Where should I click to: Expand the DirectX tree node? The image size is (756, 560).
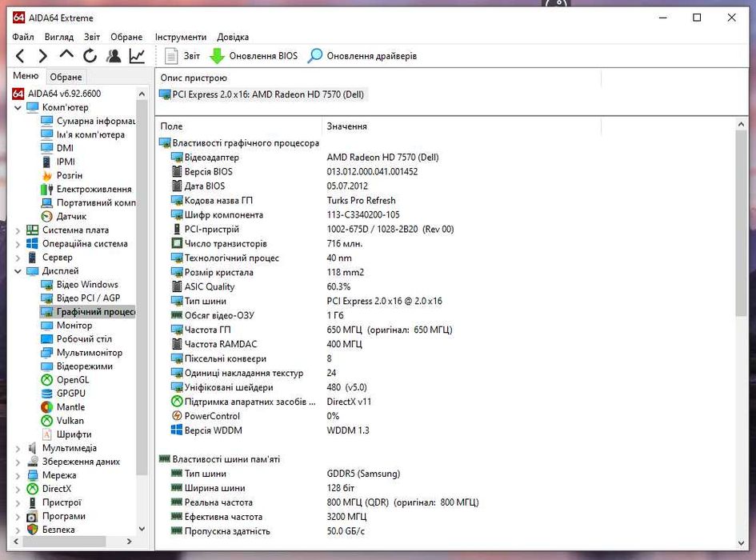[18, 489]
